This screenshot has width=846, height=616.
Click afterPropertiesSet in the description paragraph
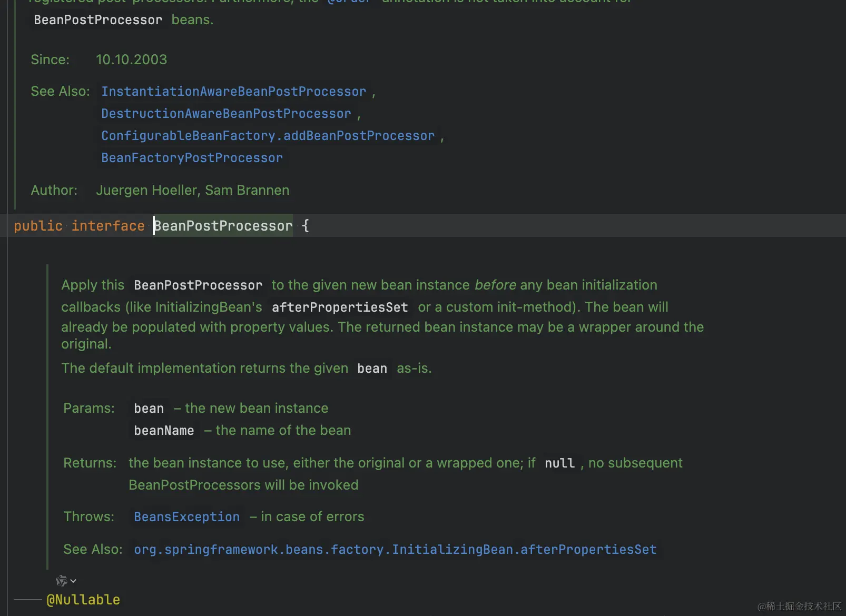pyautogui.click(x=340, y=307)
